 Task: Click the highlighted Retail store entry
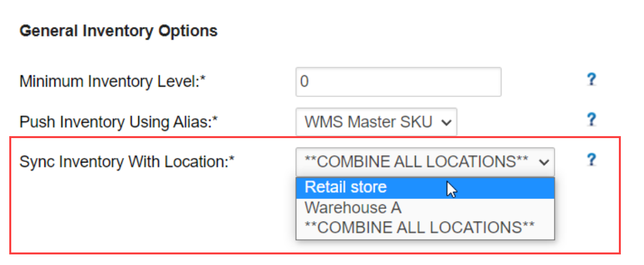click(345, 188)
